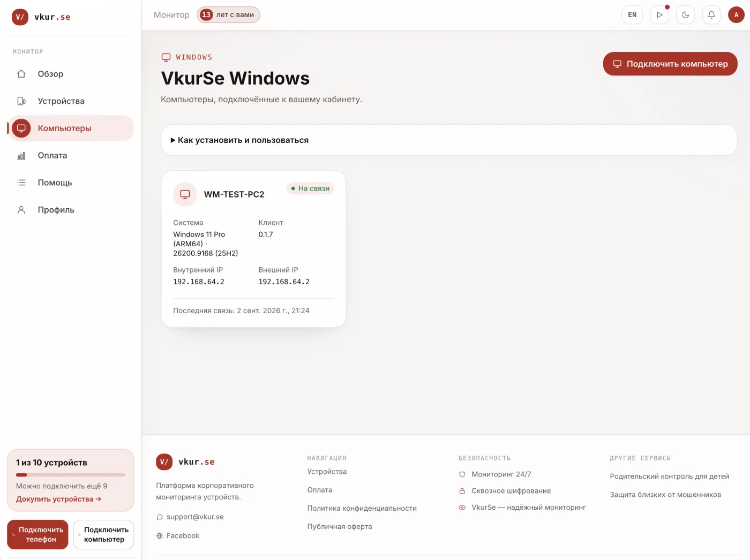Click the client version 0.1.7

(266, 234)
